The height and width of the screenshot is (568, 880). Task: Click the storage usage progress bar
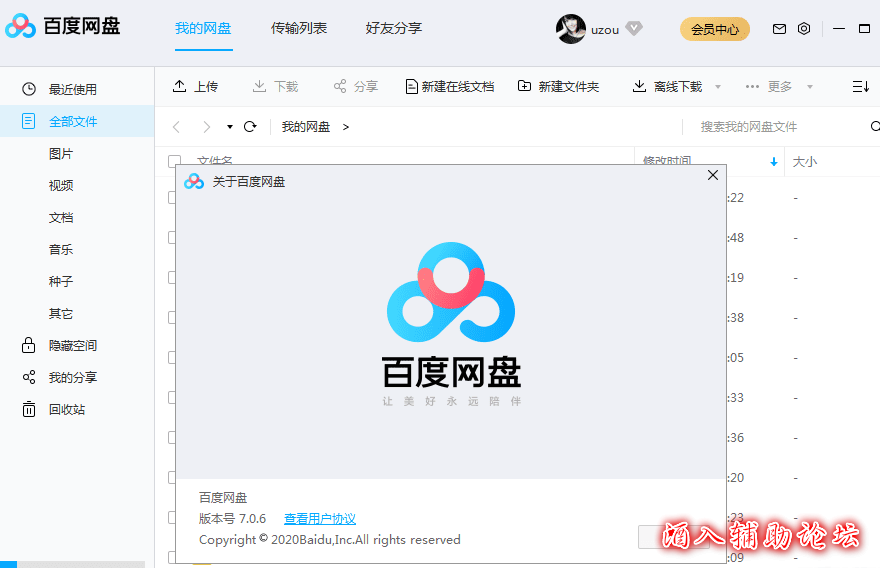(72, 564)
